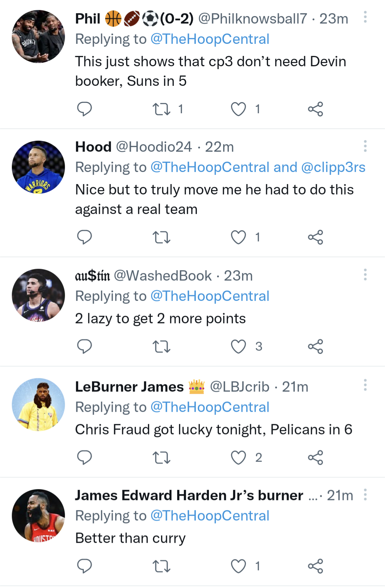Like au$tin's tweet with 3 likes
The width and height of the screenshot is (385, 588).
tap(238, 346)
